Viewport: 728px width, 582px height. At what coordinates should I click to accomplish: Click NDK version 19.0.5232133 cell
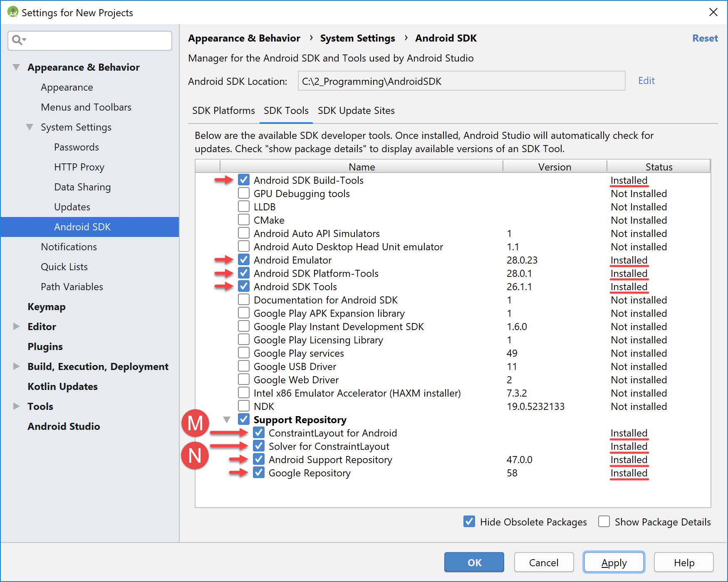[x=536, y=407]
